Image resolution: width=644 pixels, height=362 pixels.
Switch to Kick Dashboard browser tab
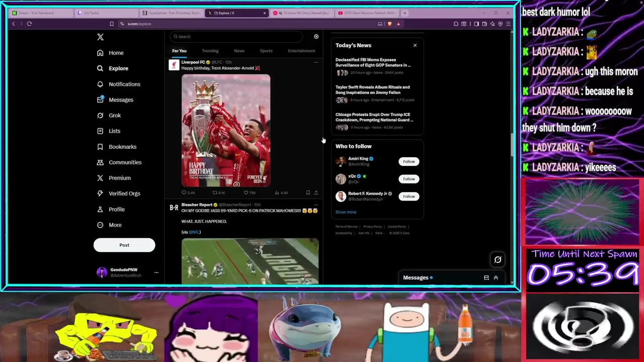pyautogui.click(x=41, y=13)
